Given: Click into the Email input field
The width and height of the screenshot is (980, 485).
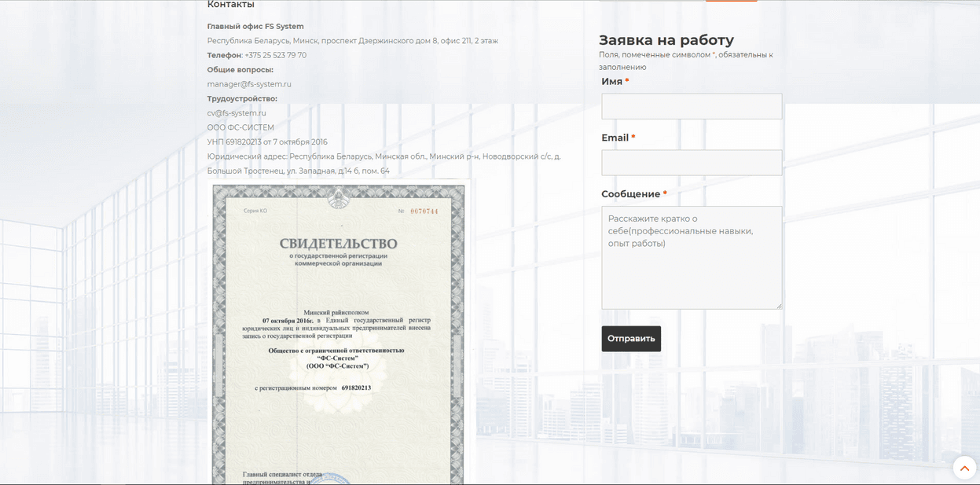Looking at the screenshot, I should coord(691,163).
